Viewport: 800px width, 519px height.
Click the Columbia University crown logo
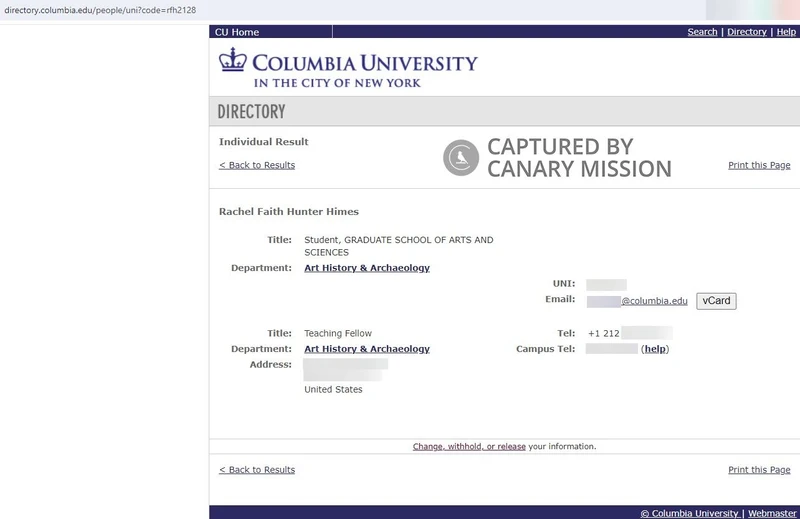click(233, 60)
